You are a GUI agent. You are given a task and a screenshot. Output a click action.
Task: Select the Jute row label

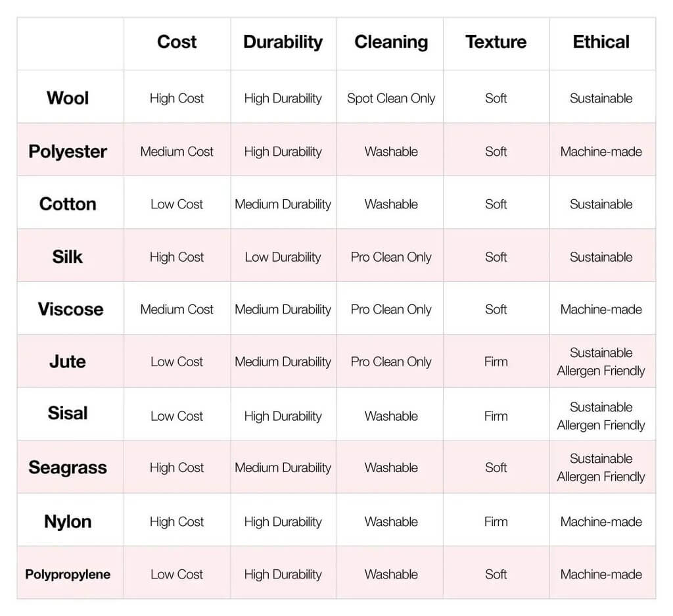[x=68, y=362]
